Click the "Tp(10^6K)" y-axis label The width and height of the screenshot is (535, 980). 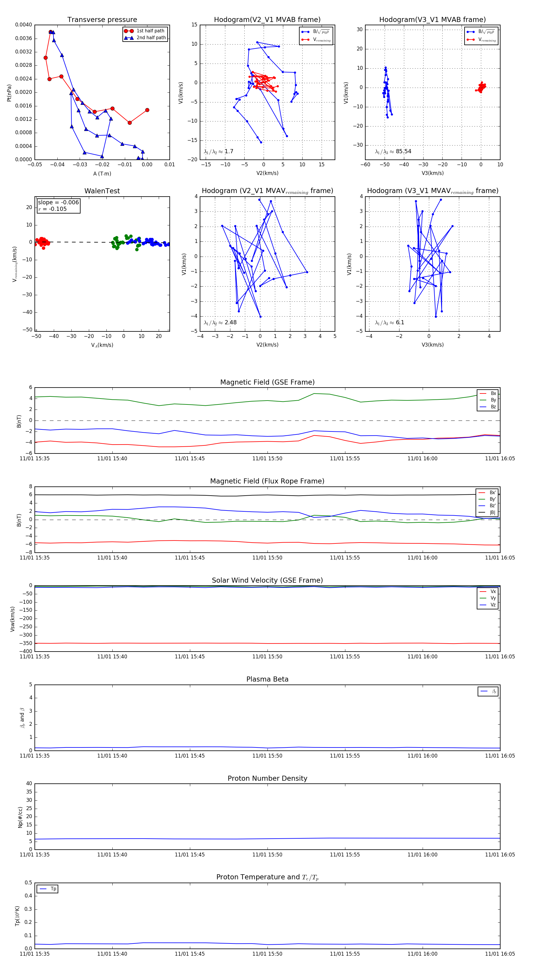click(x=17, y=916)
